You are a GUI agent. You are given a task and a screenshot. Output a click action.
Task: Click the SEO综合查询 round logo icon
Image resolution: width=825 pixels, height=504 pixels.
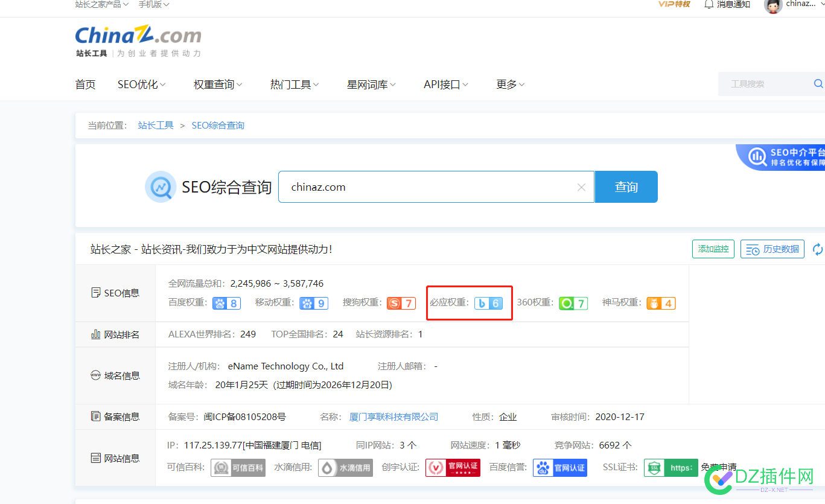[x=161, y=187]
